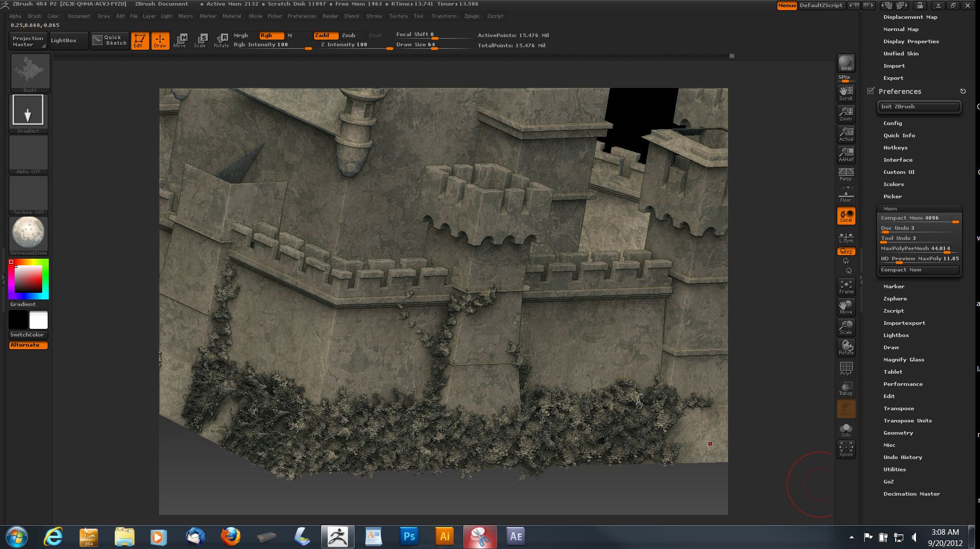Click the Xpose icon
980x549 pixels.
pyautogui.click(x=846, y=449)
